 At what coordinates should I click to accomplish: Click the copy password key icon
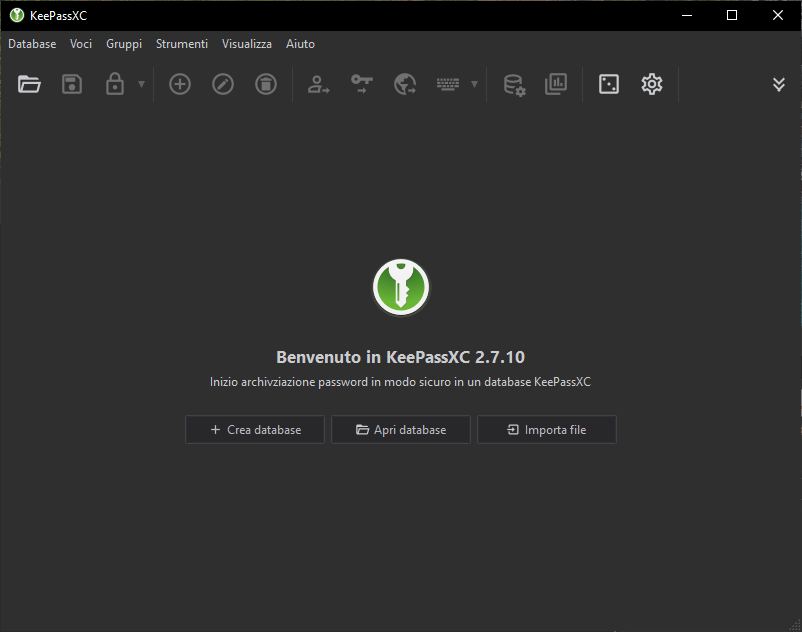tap(361, 85)
